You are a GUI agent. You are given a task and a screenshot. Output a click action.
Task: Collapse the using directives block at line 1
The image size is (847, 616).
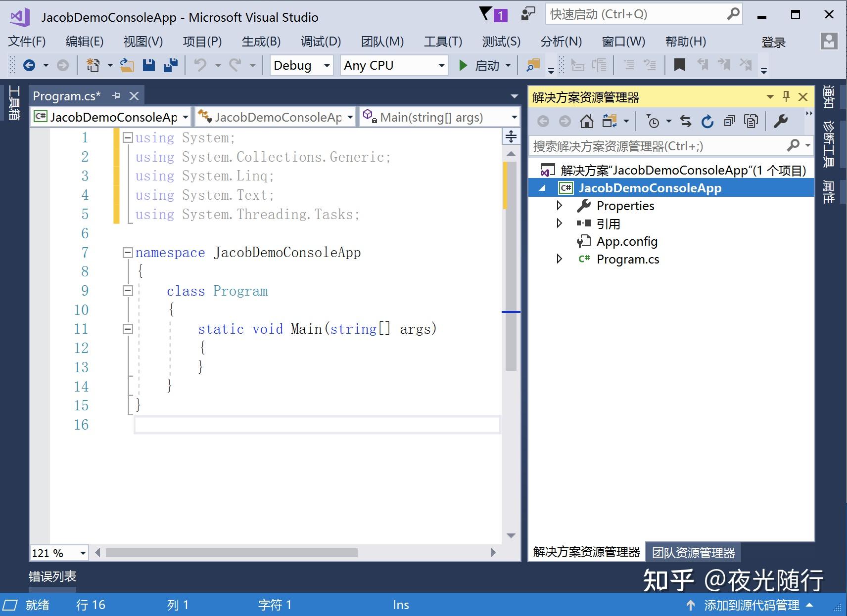[x=128, y=137]
